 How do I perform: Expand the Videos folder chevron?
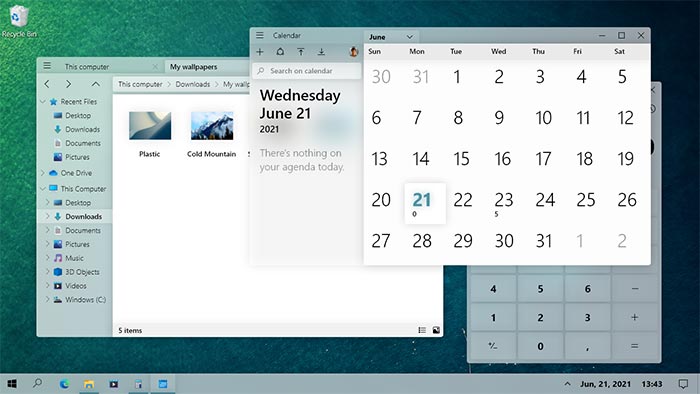pos(48,286)
